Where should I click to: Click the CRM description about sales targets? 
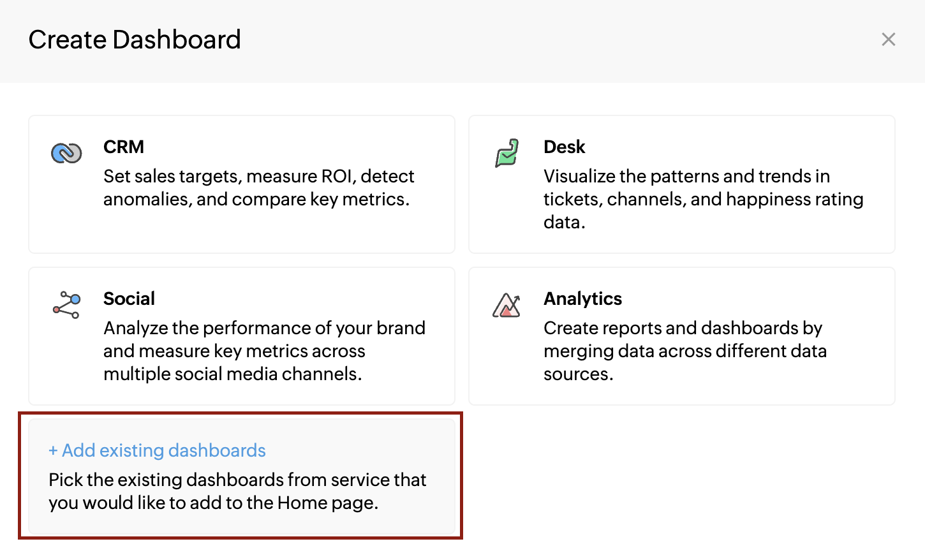[x=259, y=188]
